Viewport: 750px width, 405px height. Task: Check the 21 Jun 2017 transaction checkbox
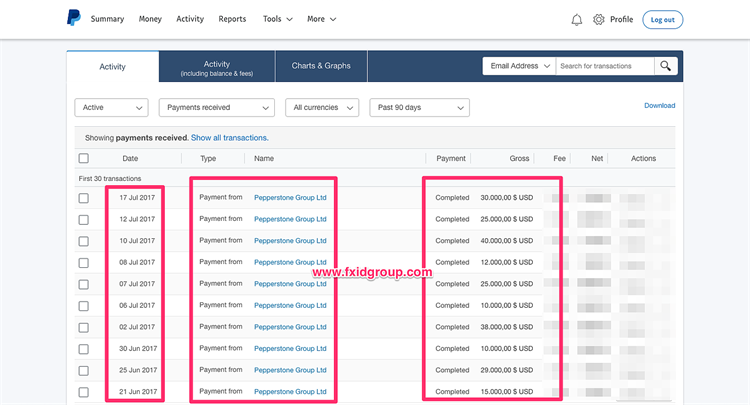coord(84,392)
